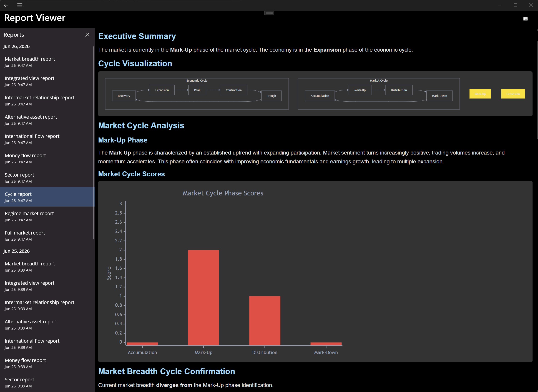This screenshot has height=392, width=538.
Task: Open the Market breadth report from Jun 26
Action: (x=48, y=62)
